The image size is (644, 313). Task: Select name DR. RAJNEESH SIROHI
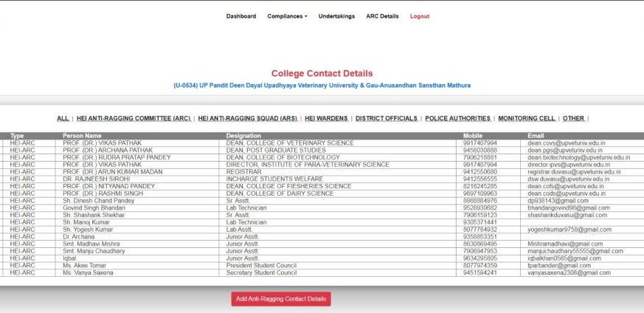(95, 179)
